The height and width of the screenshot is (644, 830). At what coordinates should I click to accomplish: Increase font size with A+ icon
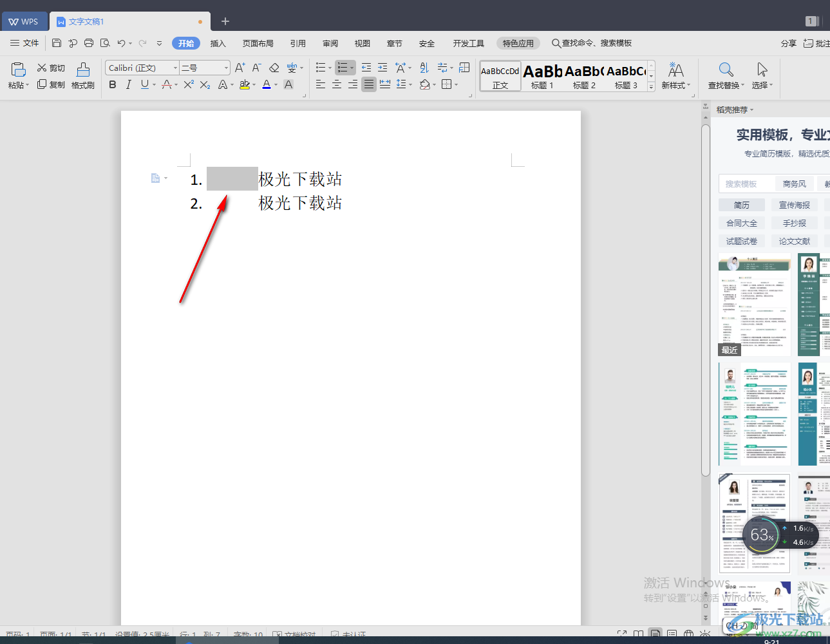coord(240,68)
